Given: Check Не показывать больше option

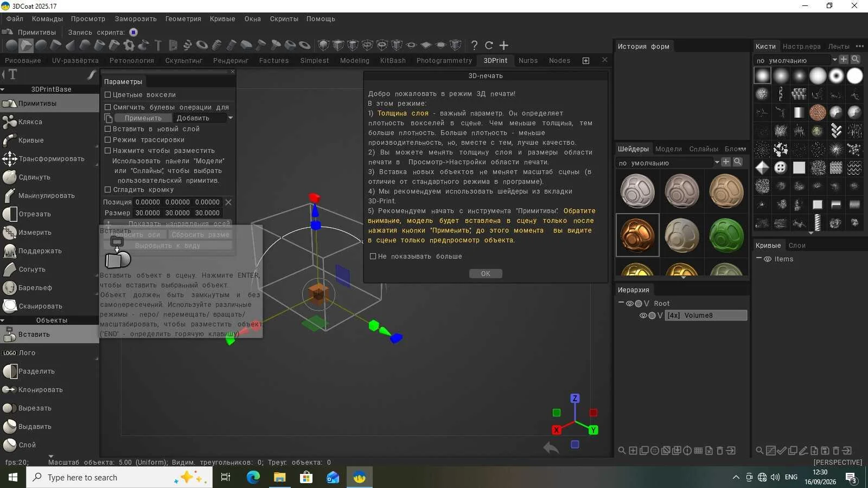Looking at the screenshot, I should (373, 256).
